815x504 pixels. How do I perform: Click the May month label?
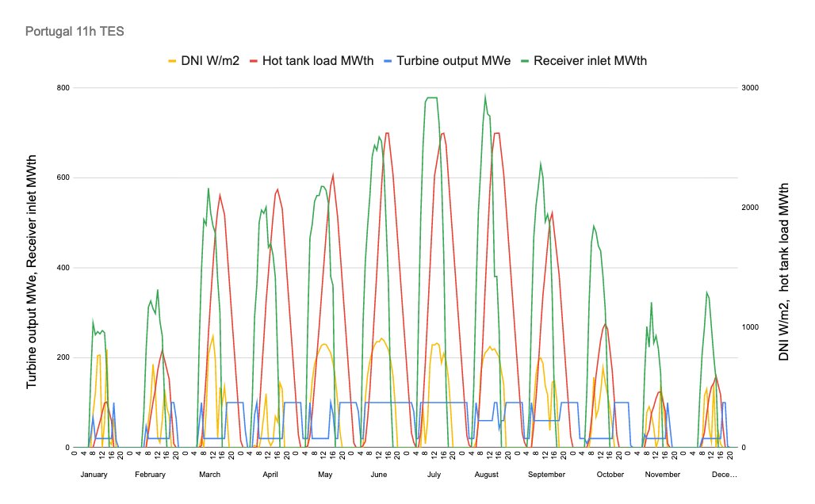tap(325, 475)
